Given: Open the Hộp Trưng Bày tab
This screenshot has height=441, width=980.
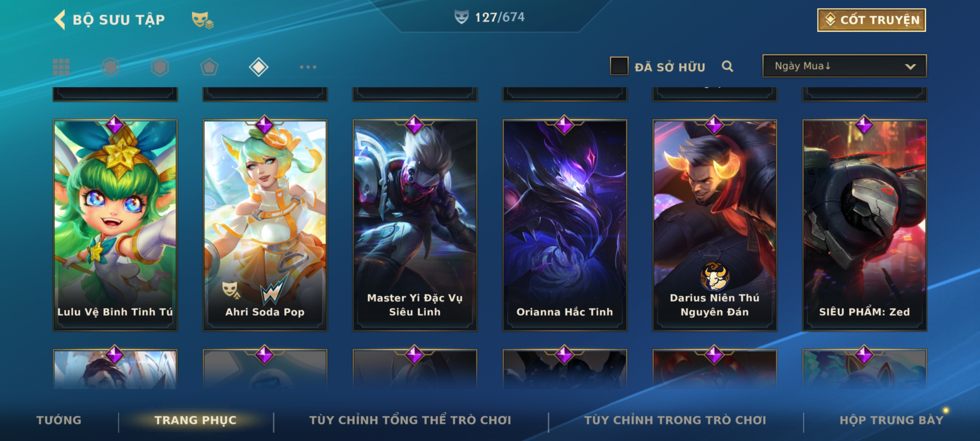Looking at the screenshot, I should coord(891,420).
